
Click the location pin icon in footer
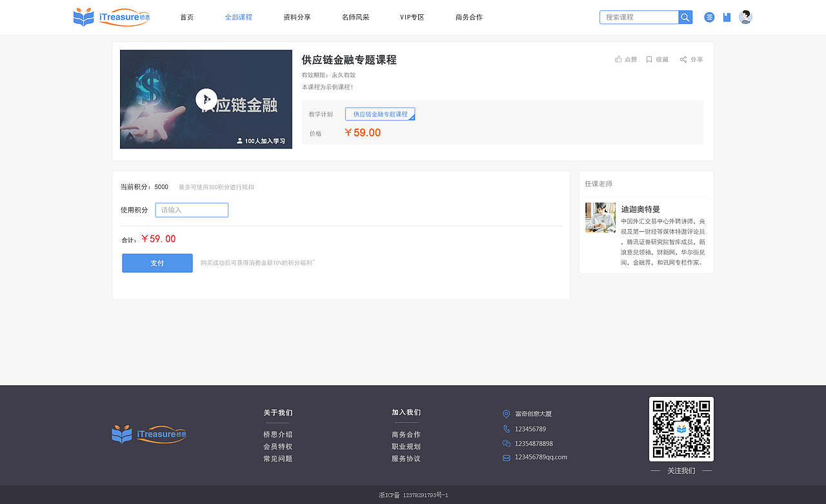[x=506, y=414]
